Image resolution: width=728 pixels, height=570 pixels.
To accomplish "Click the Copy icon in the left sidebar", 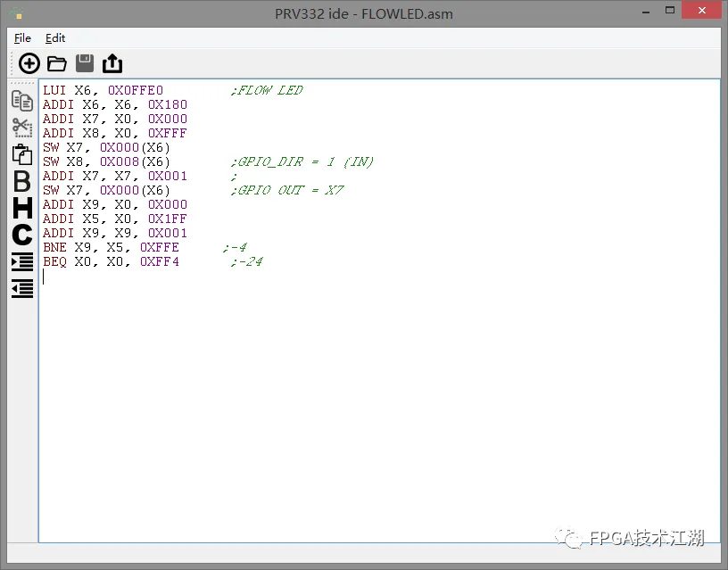I will point(22,100).
